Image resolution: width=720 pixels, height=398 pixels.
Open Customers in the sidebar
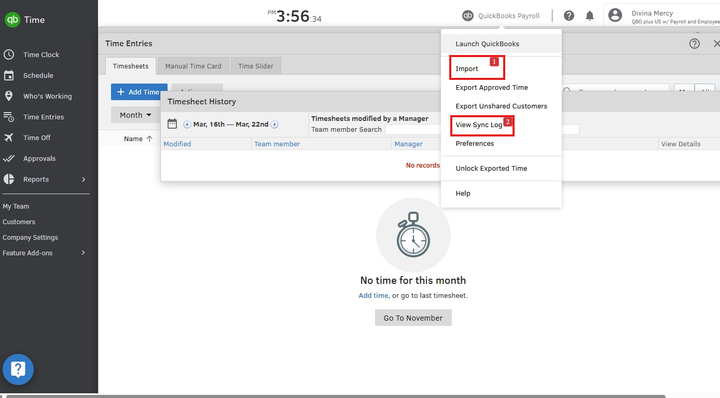[x=19, y=222]
